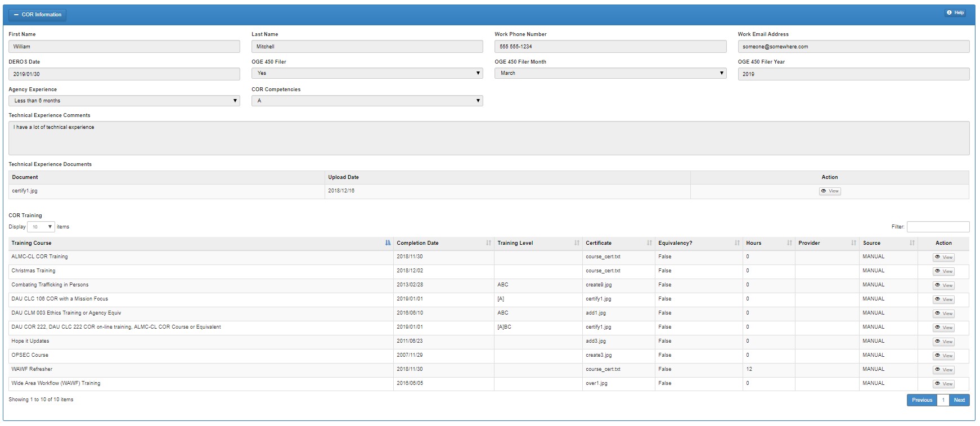This screenshot has width=980, height=426.
Task: View the certify1.jpg technical experience document
Action: point(830,191)
